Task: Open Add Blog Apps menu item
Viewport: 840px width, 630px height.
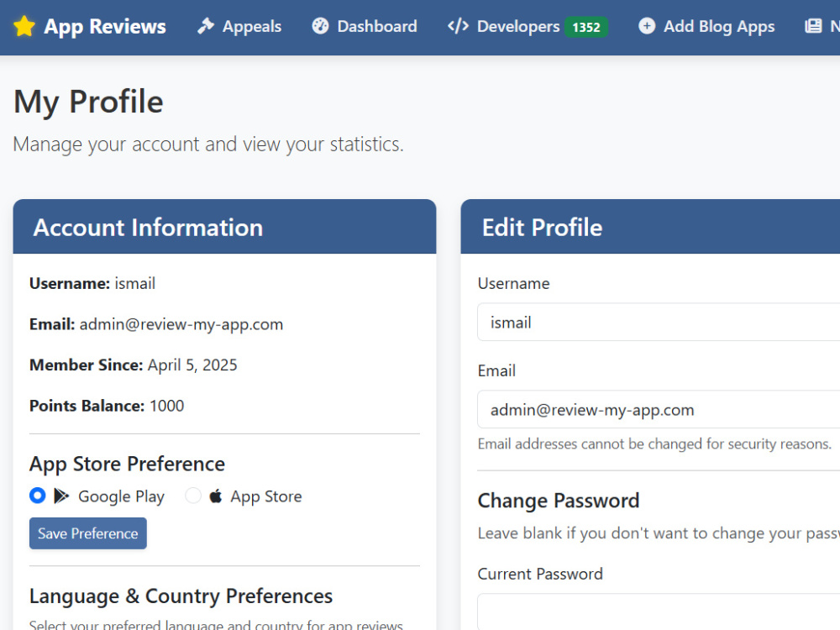Action: point(706,26)
